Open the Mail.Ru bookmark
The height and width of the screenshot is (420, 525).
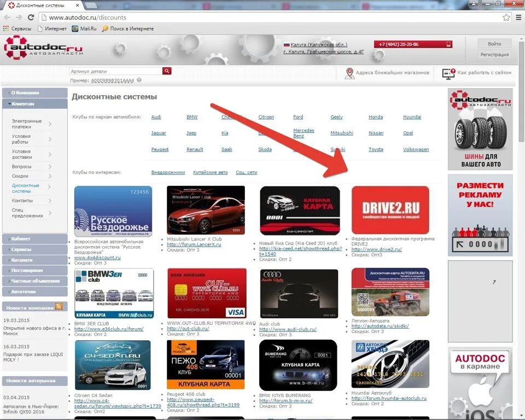pos(84,29)
